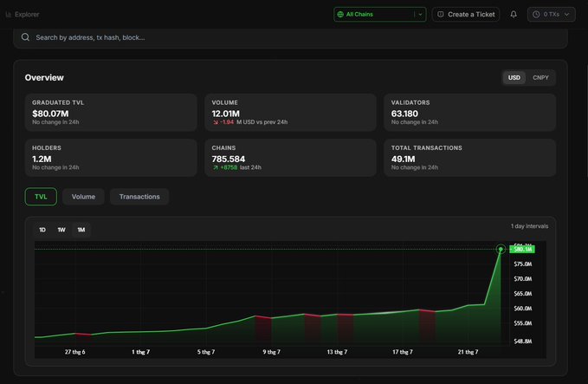Viewport: 588px width, 384px height.
Task: Click the Explorer chart icon
Action: coord(9,15)
